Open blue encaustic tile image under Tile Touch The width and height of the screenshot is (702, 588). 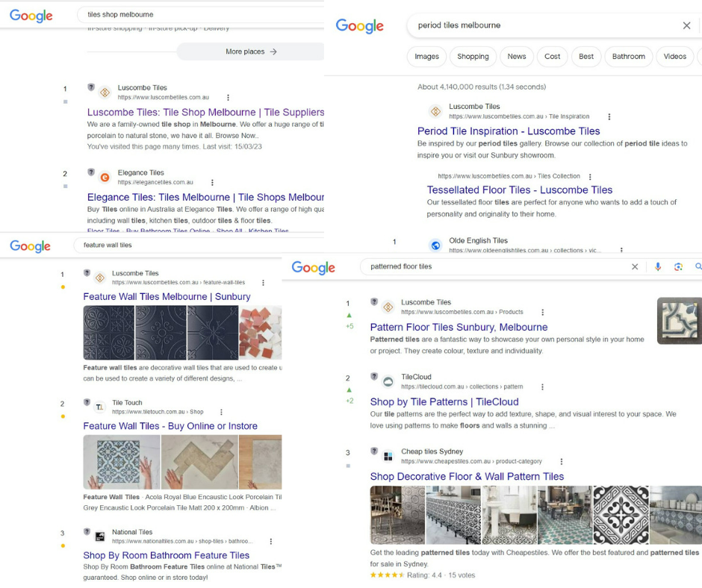(121, 462)
